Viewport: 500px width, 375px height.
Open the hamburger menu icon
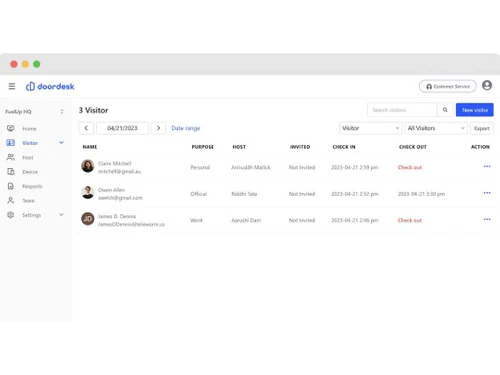click(x=12, y=86)
